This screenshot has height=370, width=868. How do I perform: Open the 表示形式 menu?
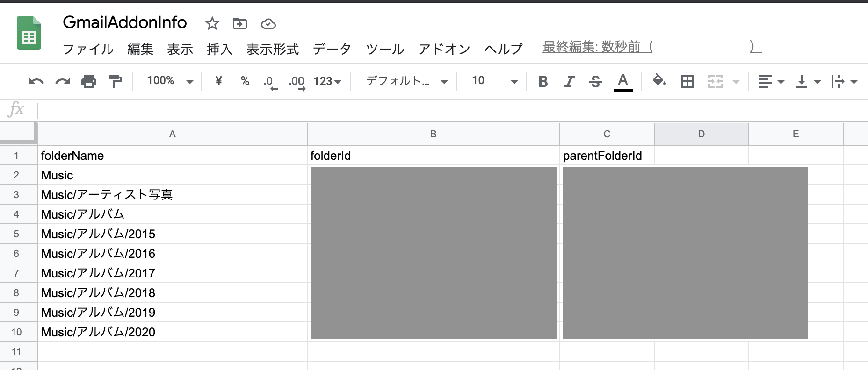coord(273,49)
